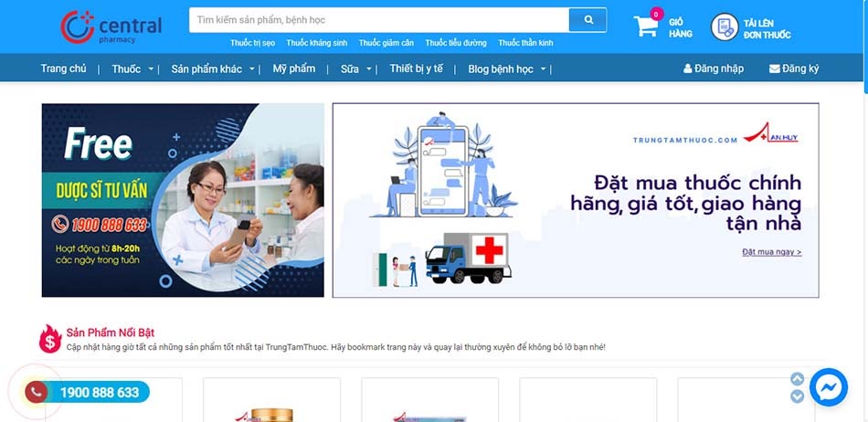Click the 1900 888 633 hotline button
Image resolution: width=868 pixels, height=422 pixels.
point(94,392)
